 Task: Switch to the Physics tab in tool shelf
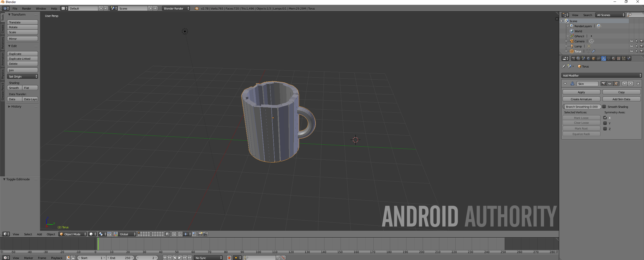(x=3, y=74)
